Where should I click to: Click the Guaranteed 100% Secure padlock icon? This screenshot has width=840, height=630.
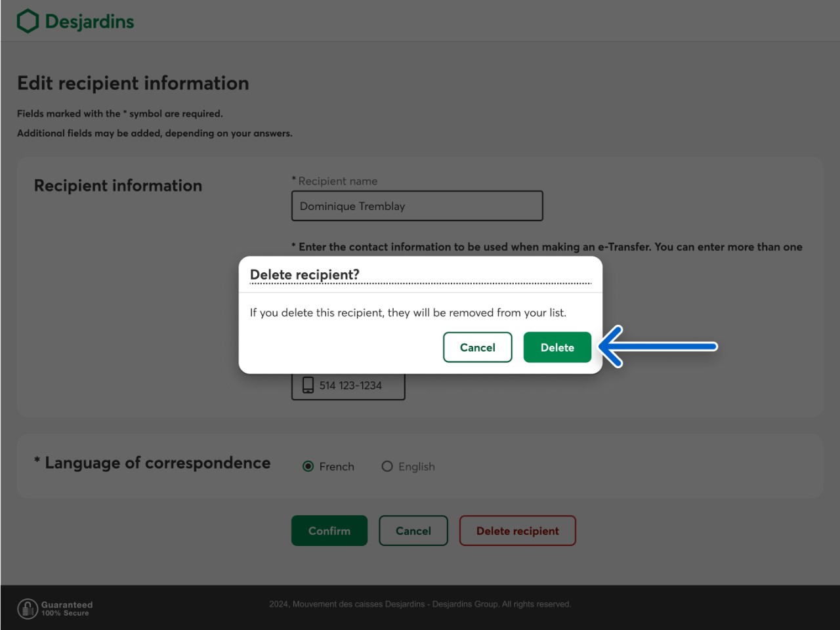pyautogui.click(x=28, y=608)
